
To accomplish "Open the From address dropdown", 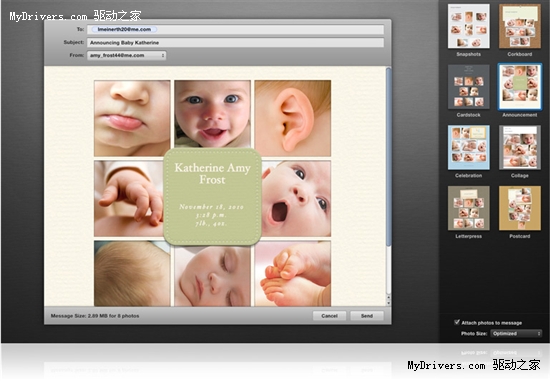I will 127,55.
